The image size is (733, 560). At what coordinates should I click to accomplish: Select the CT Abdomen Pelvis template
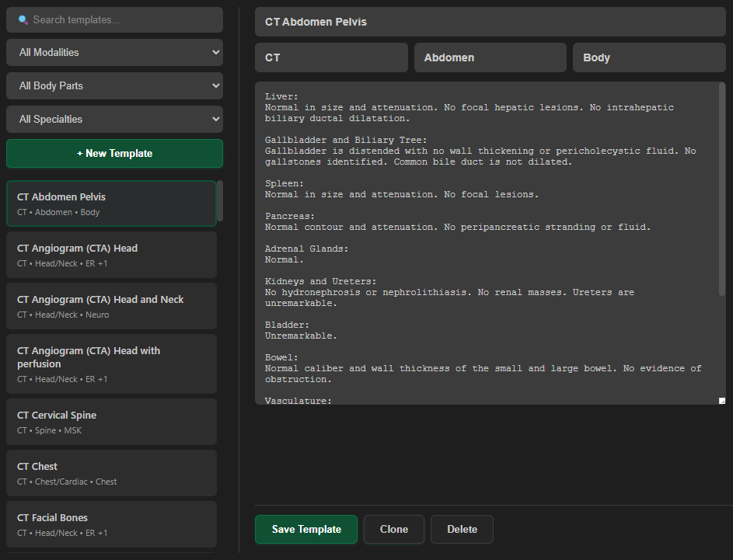pos(111,203)
